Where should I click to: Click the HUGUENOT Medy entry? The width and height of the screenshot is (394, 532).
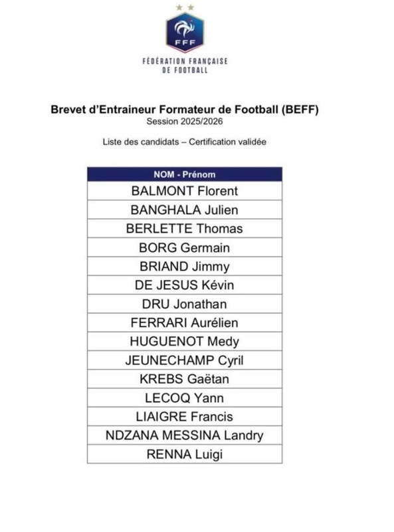[185, 341]
